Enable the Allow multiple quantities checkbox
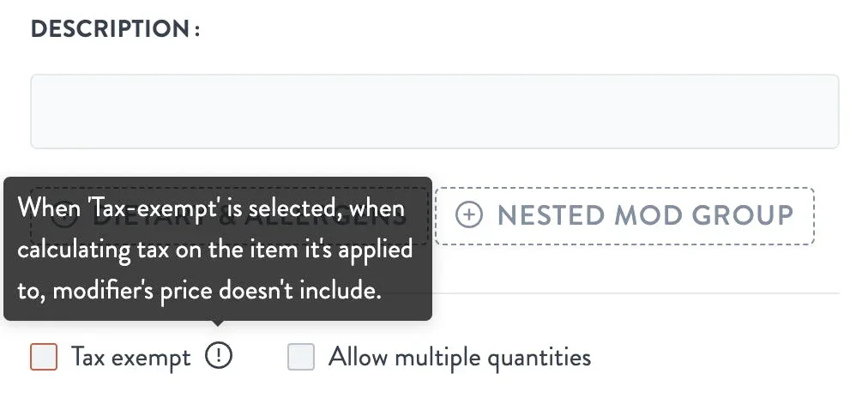This screenshot has height=410, width=868. point(301,356)
